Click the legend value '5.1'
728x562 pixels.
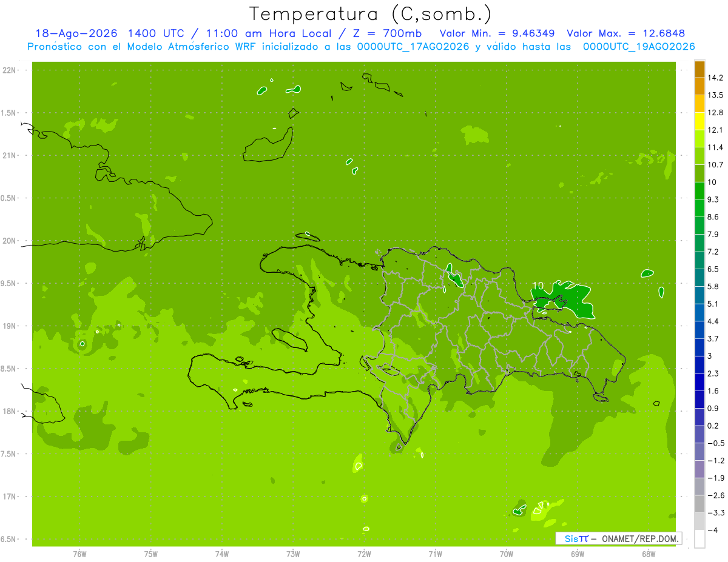pos(713,304)
